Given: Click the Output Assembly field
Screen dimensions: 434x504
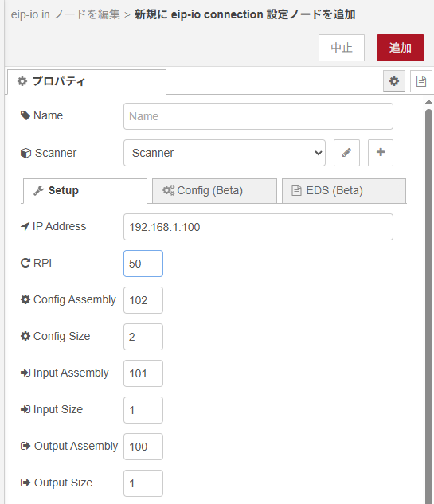Looking at the screenshot, I should [143, 447].
